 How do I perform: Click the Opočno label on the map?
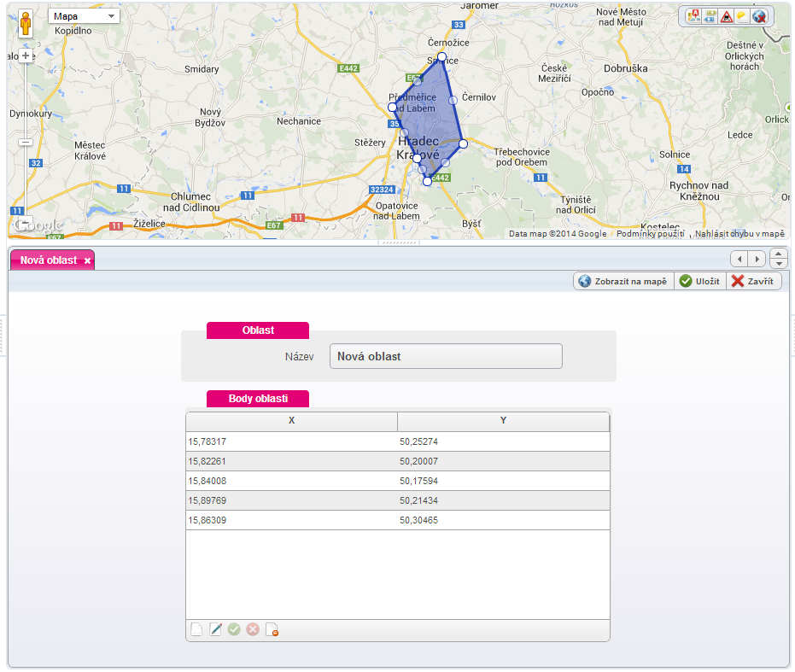(598, 92)
